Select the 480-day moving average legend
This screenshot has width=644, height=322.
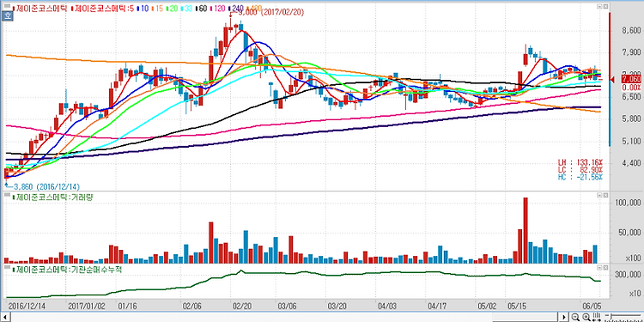click(255, 9)
